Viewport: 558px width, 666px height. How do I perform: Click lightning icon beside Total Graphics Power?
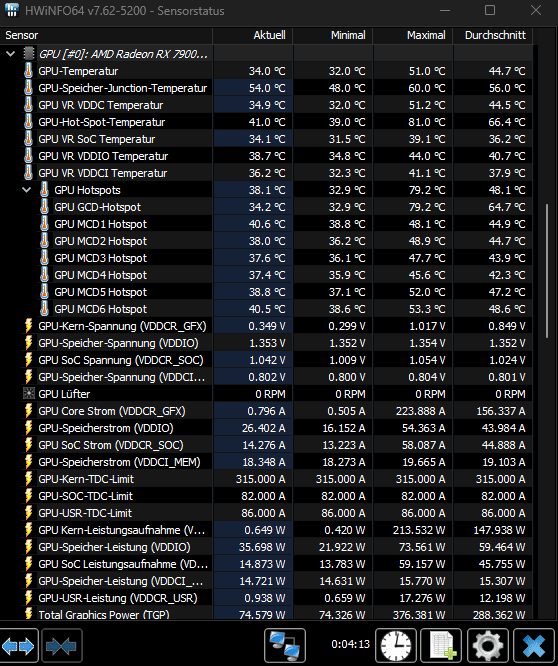point(28,614)
